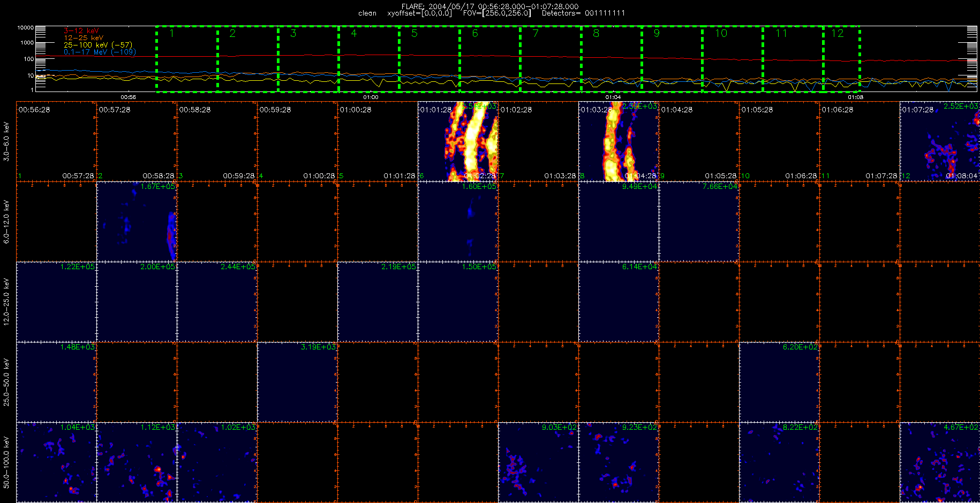Viewport: 980px width, 503px height.
Task: Select interval marker 6 in the light curve
Action: [x=475, y=34]
